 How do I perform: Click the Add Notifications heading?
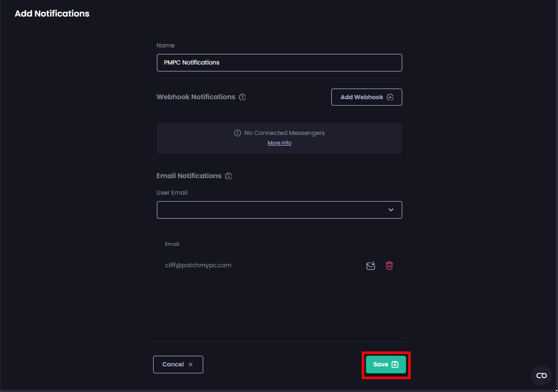(x=52, y=13)
